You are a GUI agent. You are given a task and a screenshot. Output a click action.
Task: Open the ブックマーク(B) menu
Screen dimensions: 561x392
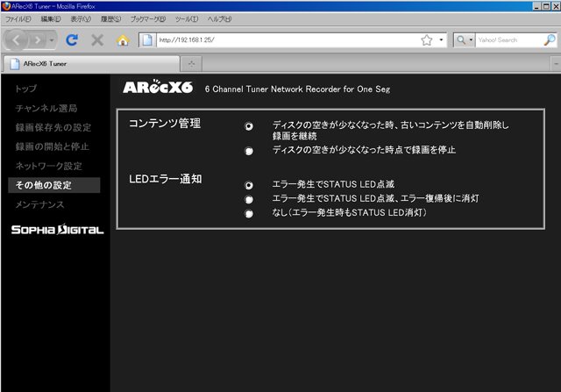point(148,19)
